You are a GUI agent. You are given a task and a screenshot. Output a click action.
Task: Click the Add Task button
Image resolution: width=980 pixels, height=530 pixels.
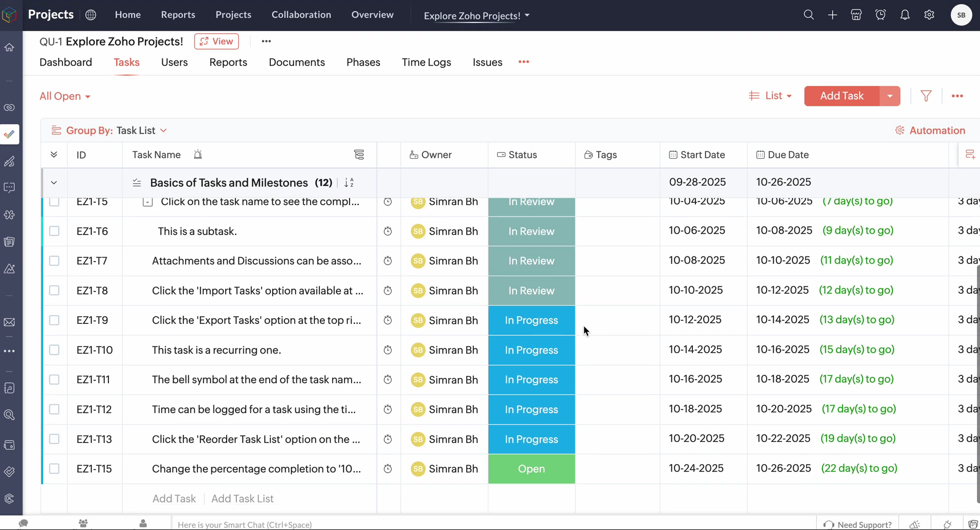click(841, 96)
